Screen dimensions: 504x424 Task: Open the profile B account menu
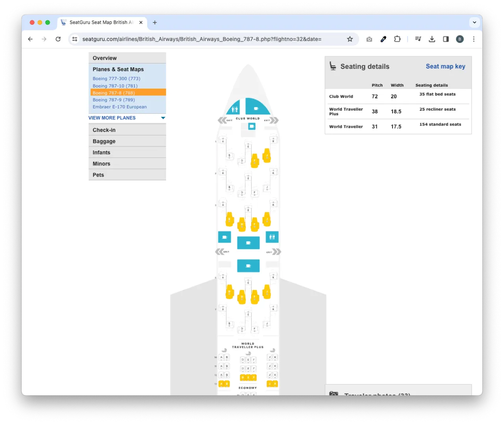pyautogui.click(x=460, y=39)
